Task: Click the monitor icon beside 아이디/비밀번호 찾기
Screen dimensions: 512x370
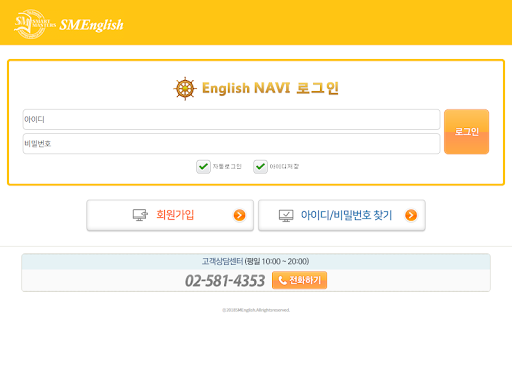Action: pyautogui.click(x=286, y=216)
